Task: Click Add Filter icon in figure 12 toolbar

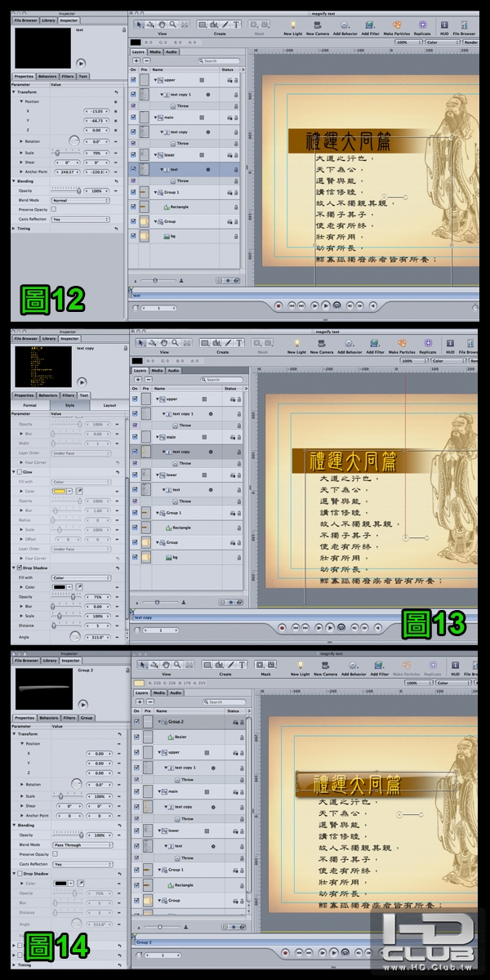Action: tap(371, 25)
